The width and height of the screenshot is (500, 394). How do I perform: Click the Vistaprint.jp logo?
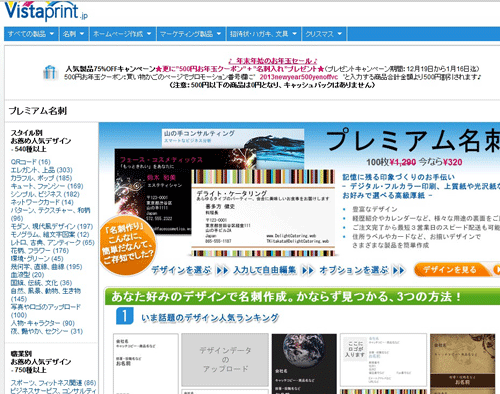click(x=46, y=11)
